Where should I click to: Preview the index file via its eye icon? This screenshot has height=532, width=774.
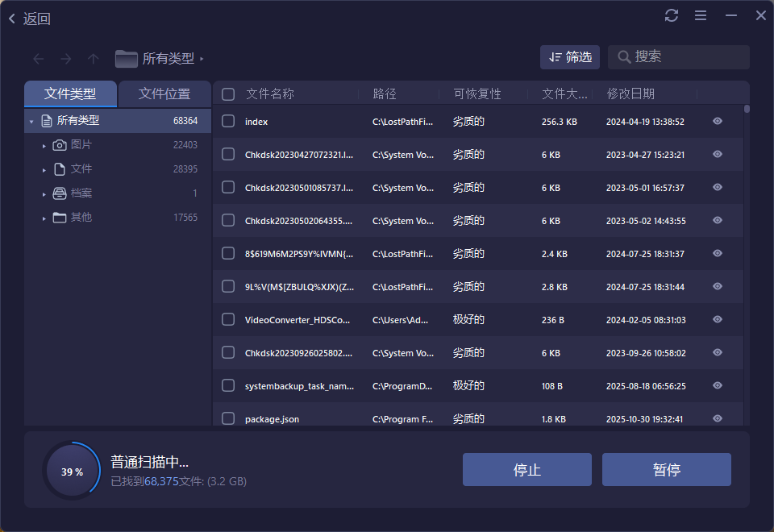(x=717, y=121)
